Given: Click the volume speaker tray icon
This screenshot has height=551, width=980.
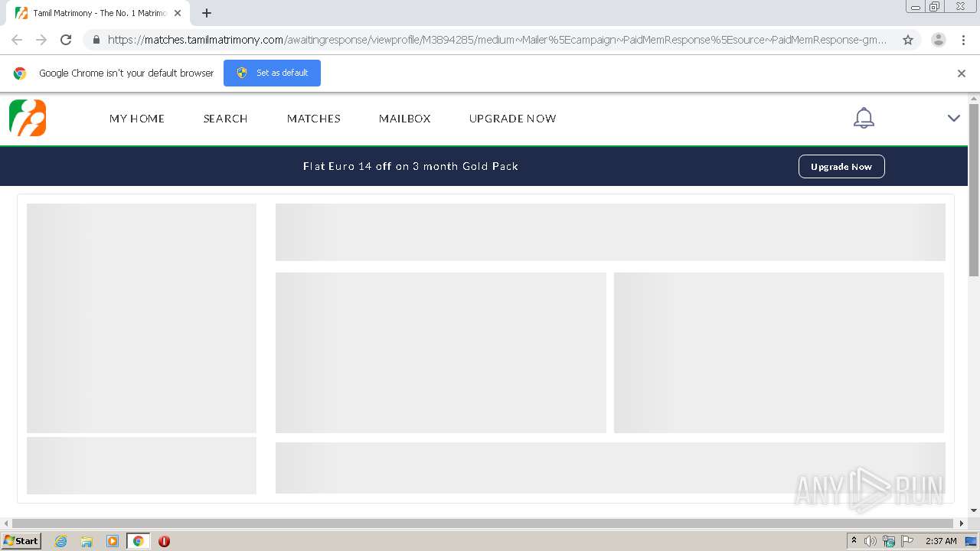Looking at the screenshot, I should pos(871,541).
